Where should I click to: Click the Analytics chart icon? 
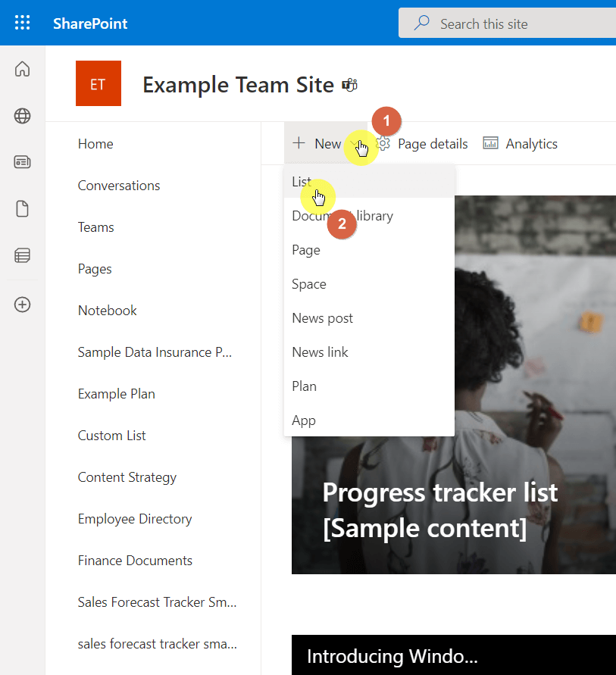click(x=491, y=143)
